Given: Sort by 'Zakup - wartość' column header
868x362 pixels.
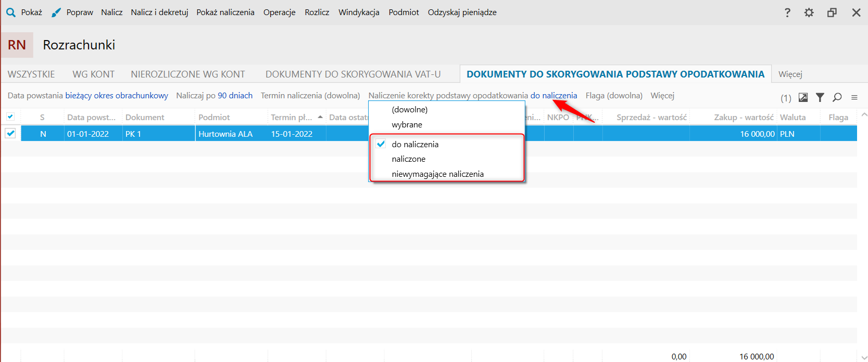Looking at the screenshot, I should tap(744, 117).
